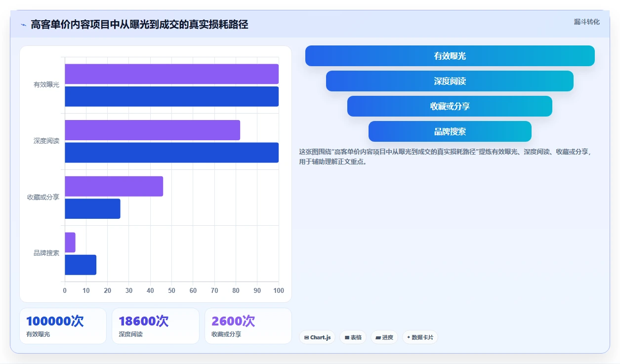The image size is (620, 364).
Task: Click the icon inside the 进度 chip
Action: point(378,337)
